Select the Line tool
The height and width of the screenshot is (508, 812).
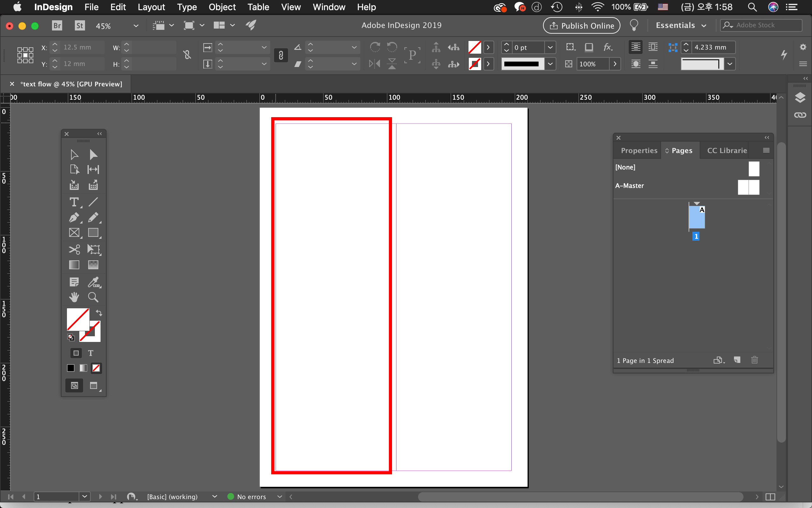click(93, 202)
